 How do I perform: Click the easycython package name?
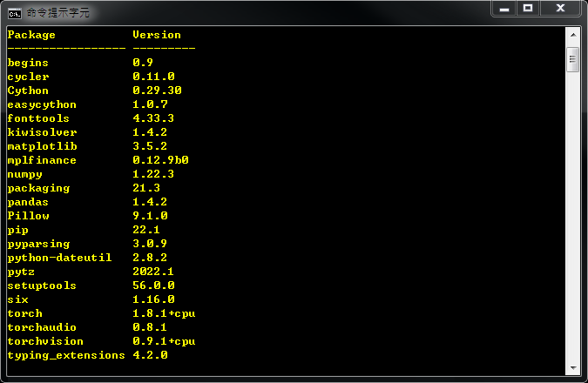pos(42,104)
